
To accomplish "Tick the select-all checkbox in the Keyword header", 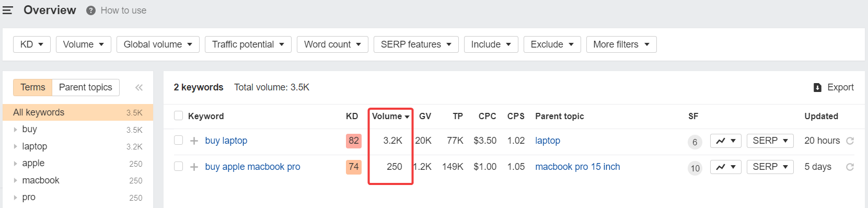I will pos(179,115).
